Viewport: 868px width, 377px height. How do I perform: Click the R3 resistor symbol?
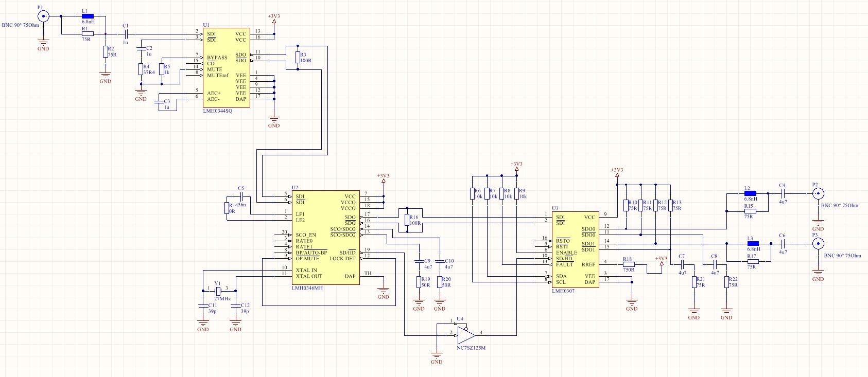coord(297,58)
